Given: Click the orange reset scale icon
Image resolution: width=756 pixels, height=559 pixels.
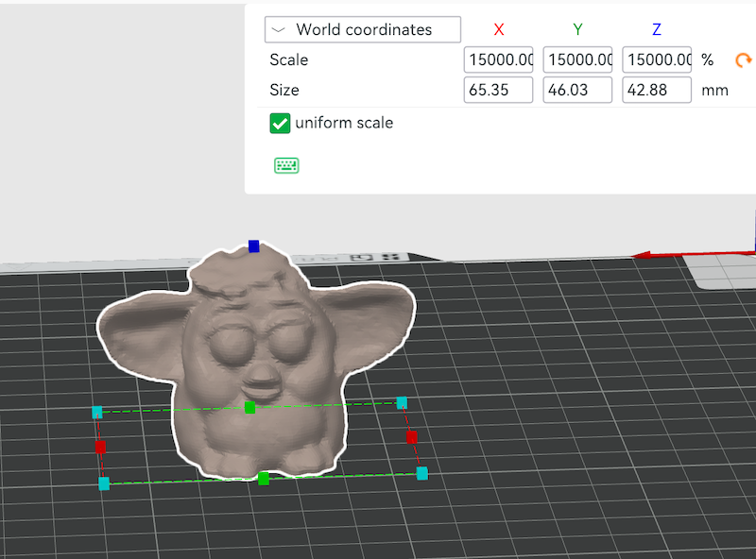Looking at the screenshot, I should coord(744,59).
